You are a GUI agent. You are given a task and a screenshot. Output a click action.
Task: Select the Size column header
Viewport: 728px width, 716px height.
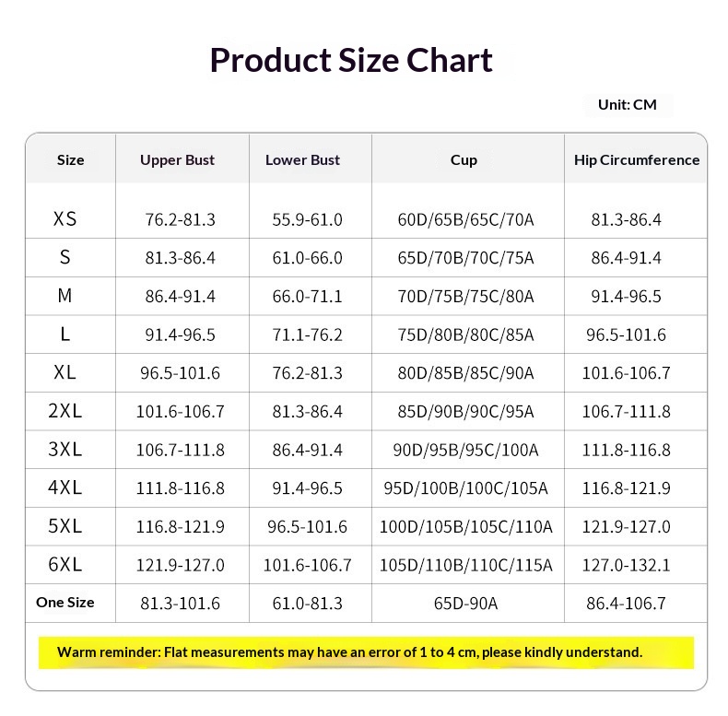point(70,159)
